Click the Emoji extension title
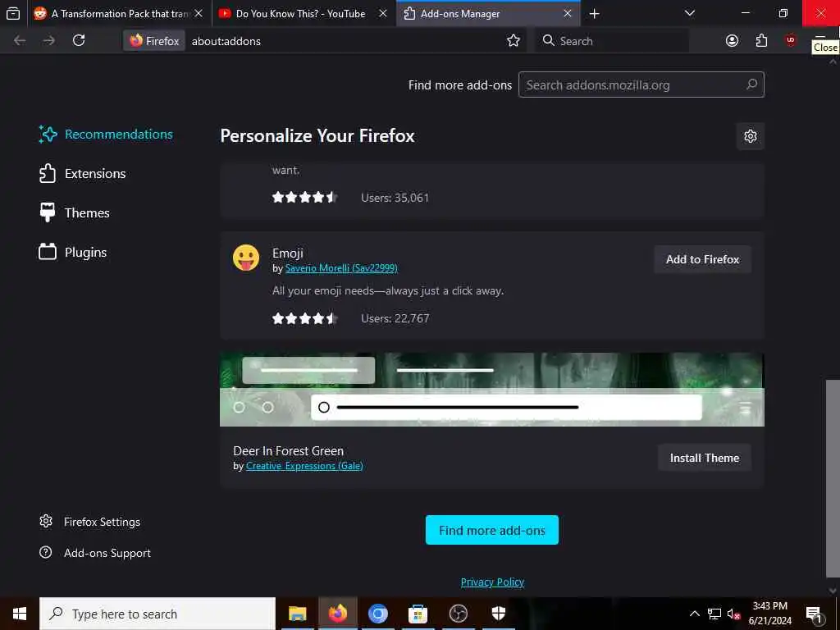 click(x=288, y=253)
